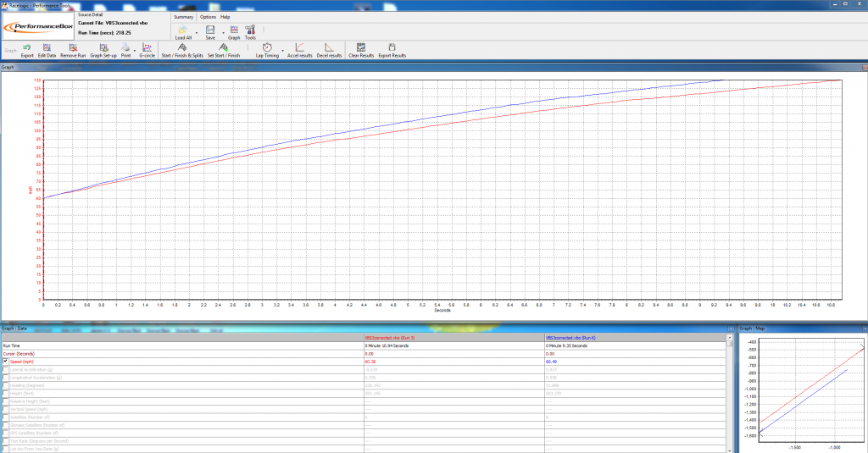Expand the Print dropdown arrow

(135, 50)
